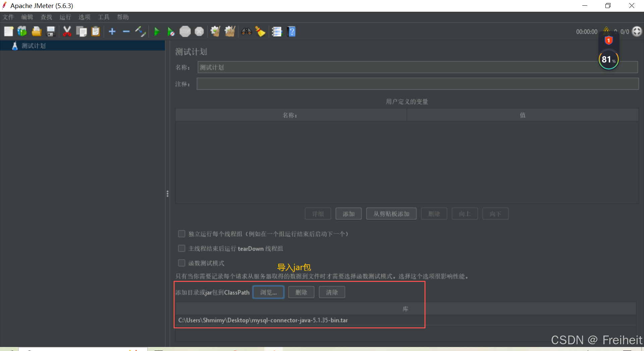Click the Open file folder icon
Image resolution: width=644 pixels, height=351 pixels.
point(37,32)
